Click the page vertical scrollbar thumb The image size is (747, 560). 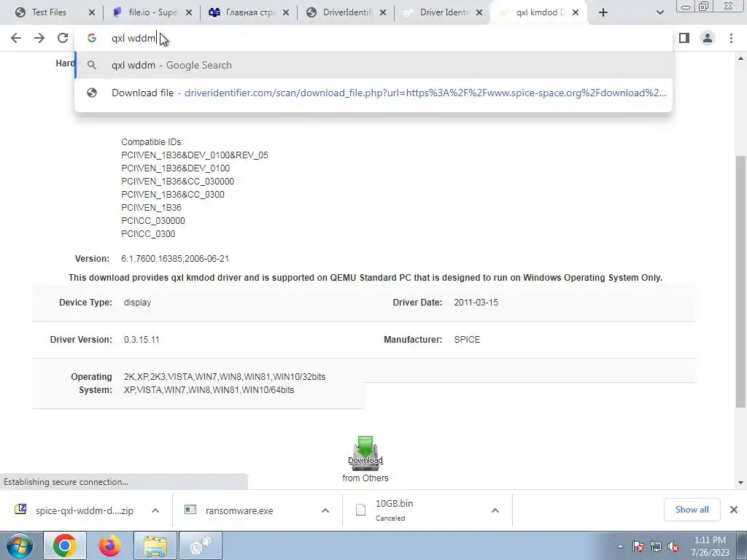click(741, 281)
